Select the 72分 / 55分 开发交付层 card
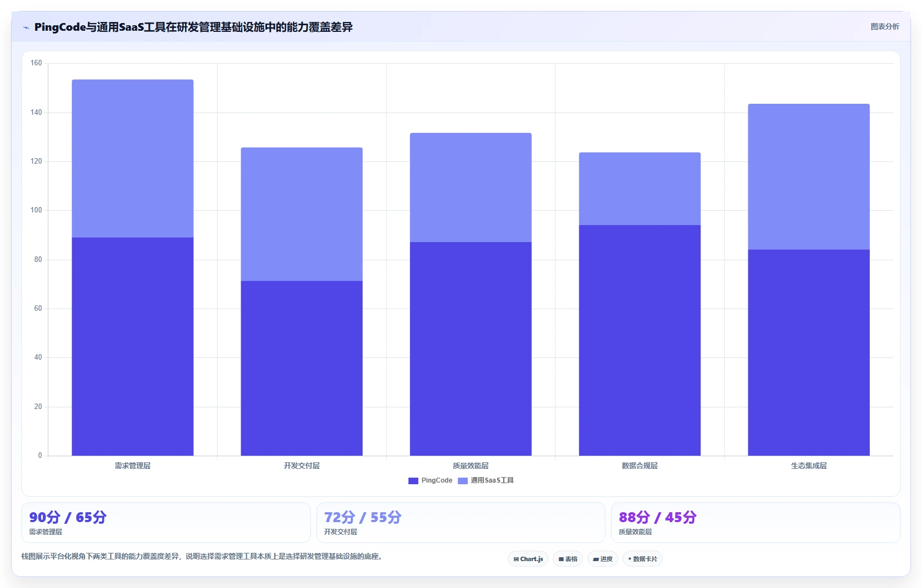Screen dimensions: 922x588 click(460, 523)
